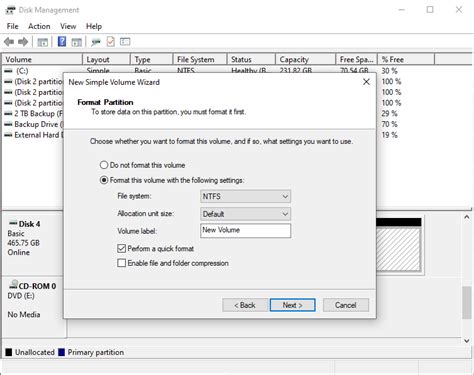This screenshot has width=474, height=375.
Task: Open the View menu
Action: (68, 26)
